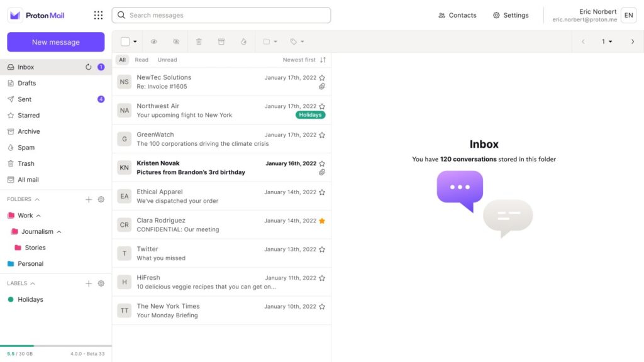The image size is (644, 362).
Task: Open NewTec Solutions attachment paperclip
Action: [x=322, y=87]
